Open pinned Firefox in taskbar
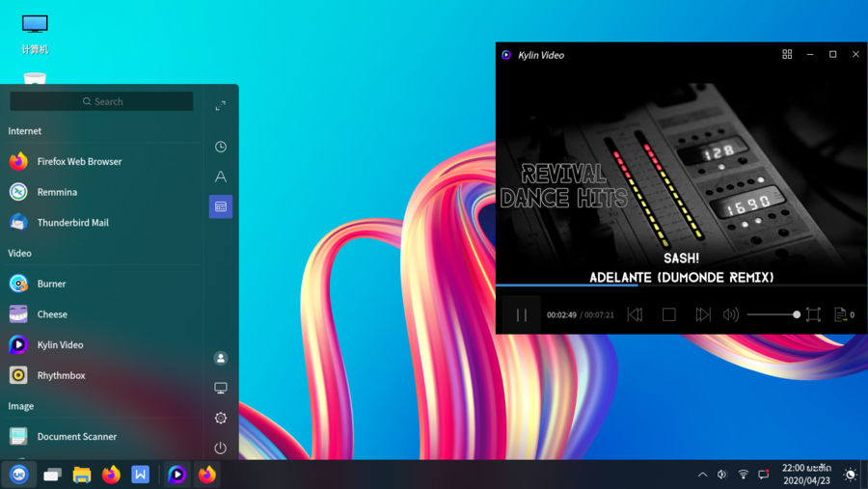 click(111, 475)
